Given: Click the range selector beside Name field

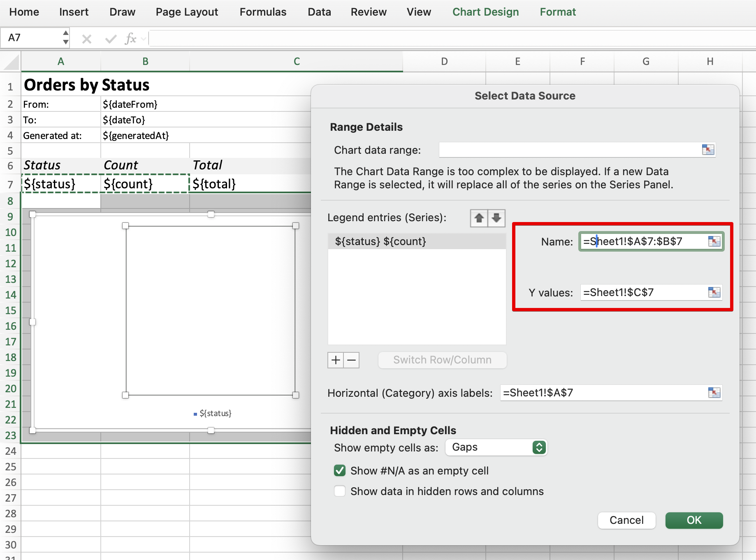Looking at the screenshot, I should pos(715,241).
